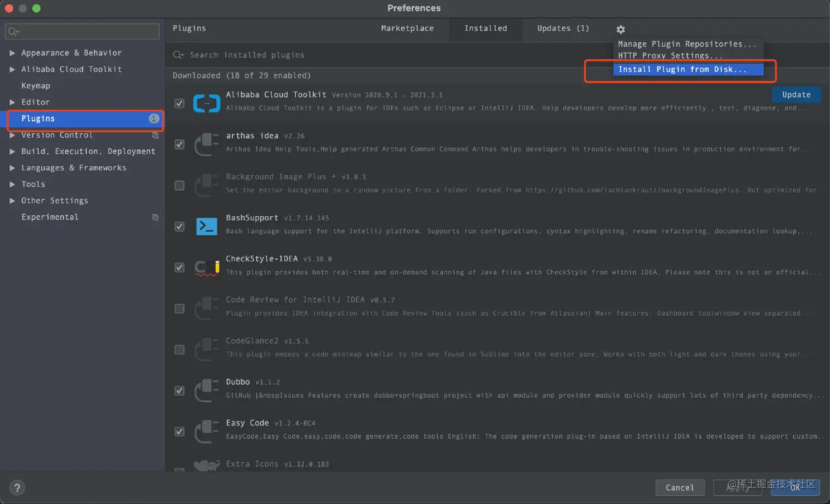Image resolution: width=830 pixels, height=504 pixels.
Task: Expand Appearance & Behavior settings
Action: (12, 53)
